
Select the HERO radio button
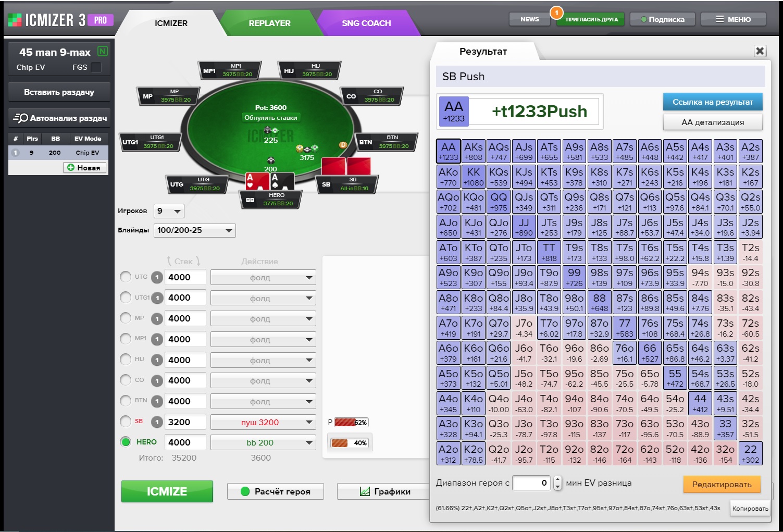[x=126, y=442]
